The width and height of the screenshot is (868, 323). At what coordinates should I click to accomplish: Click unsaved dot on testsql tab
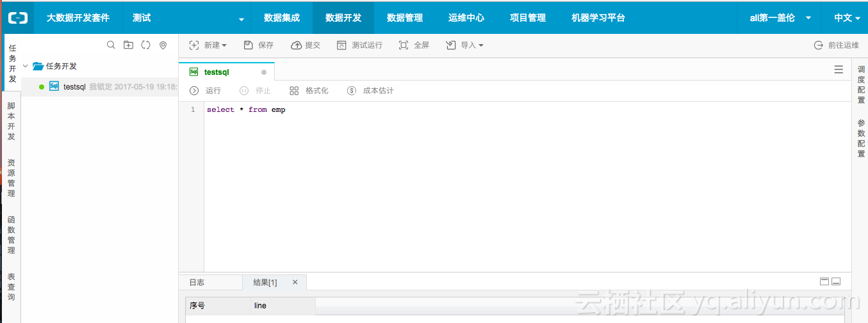click(x=264, y=72)
